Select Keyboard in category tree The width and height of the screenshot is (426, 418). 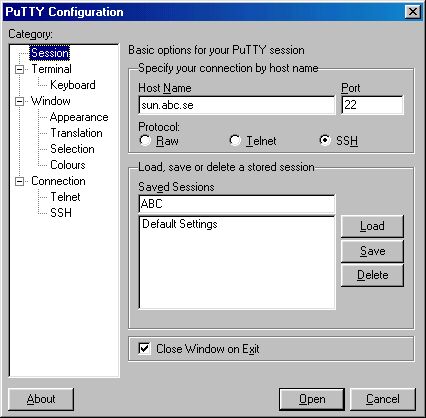click(73, 85)
